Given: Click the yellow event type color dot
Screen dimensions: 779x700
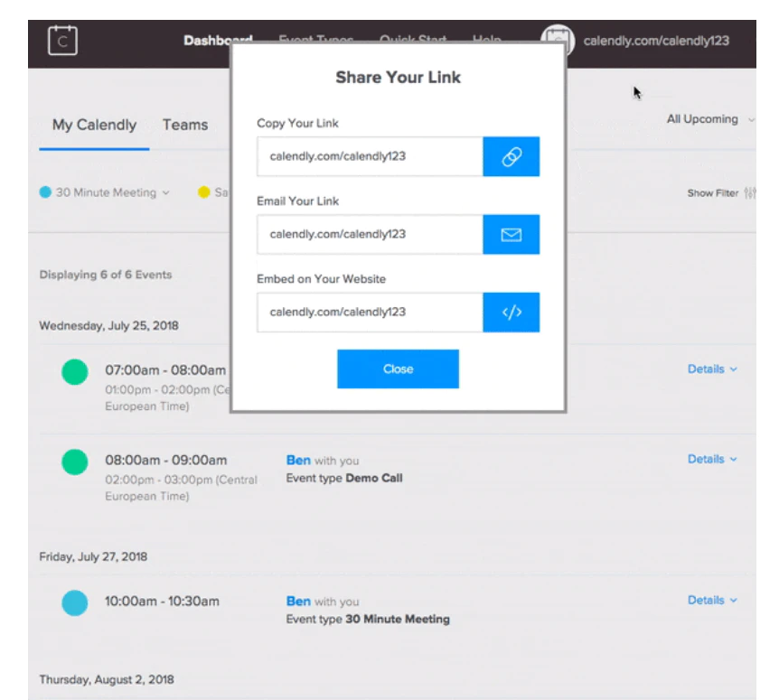Looking at the screenshot, I should [x=204, y=191].
